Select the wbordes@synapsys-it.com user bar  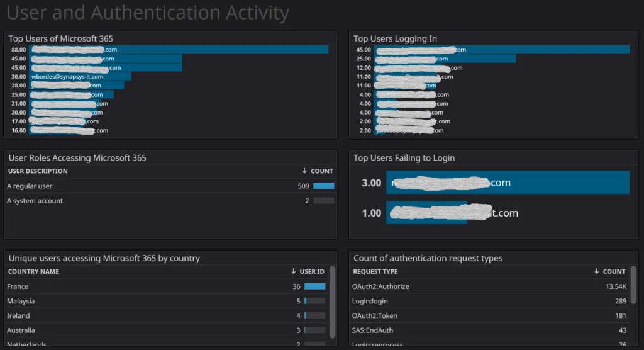tap(80, 76)
